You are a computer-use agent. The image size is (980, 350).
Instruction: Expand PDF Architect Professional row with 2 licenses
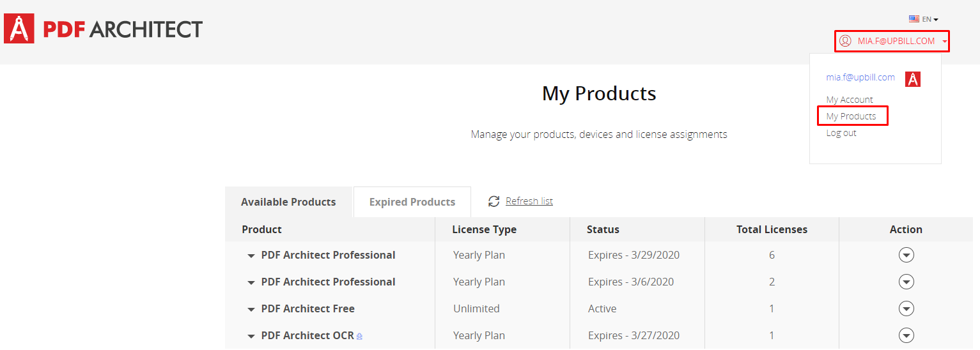[x=251, y=282]
